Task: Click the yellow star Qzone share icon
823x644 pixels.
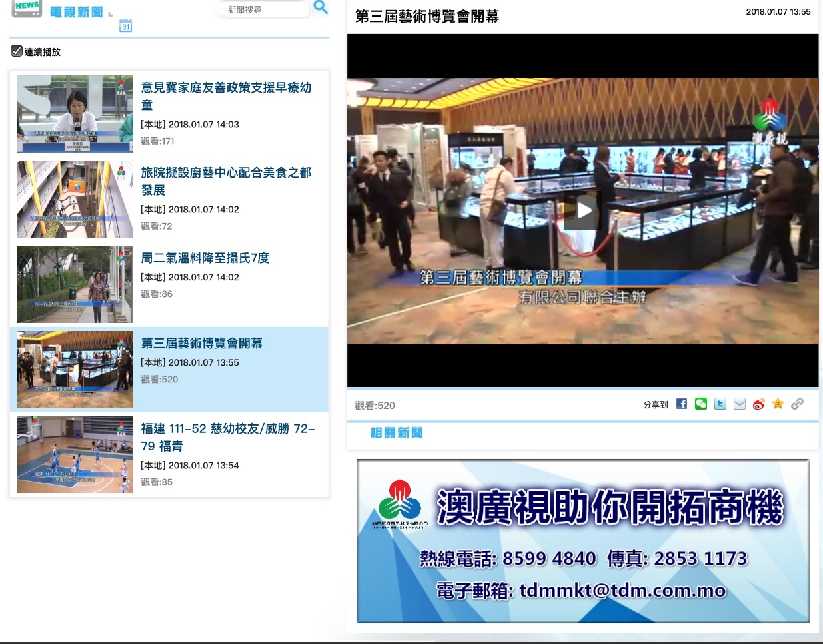Action: [778, 404]
